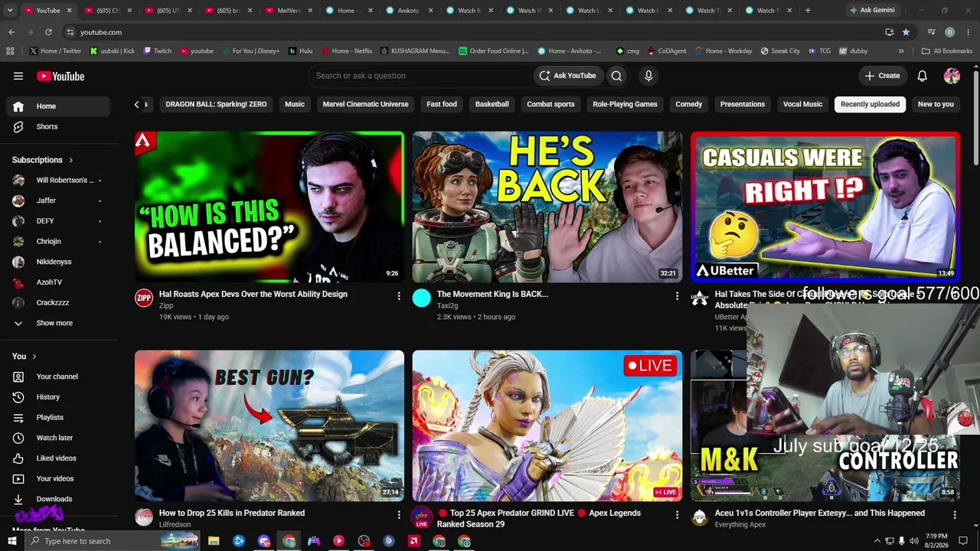Click the Chrome address bar
This screenshot has width=980, height=551.
(475, 32)
